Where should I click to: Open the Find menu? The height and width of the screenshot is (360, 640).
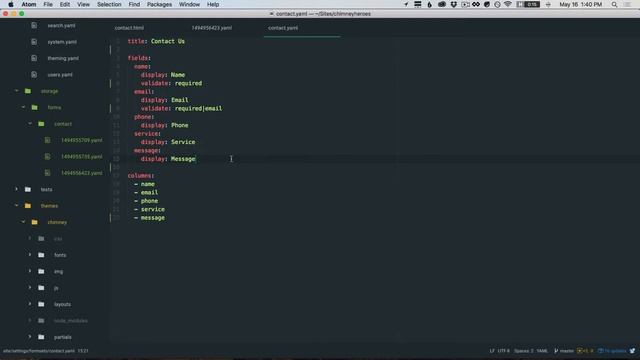coord(134,4)
